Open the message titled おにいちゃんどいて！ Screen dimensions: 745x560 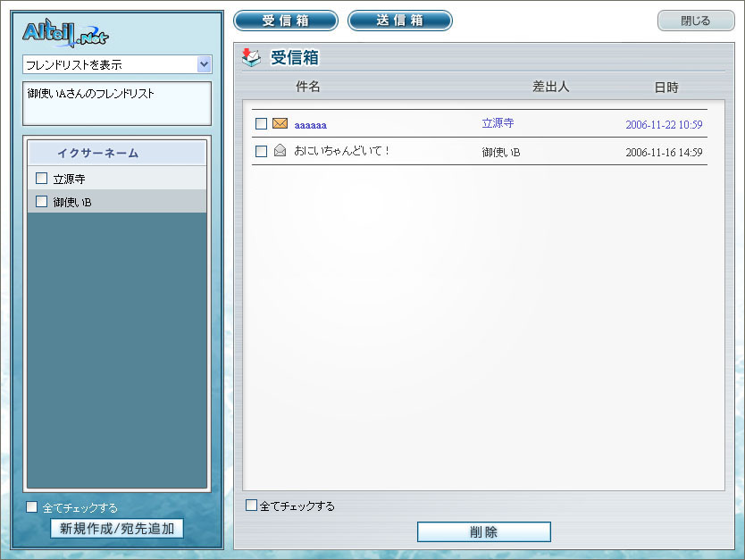click(342, 151)
